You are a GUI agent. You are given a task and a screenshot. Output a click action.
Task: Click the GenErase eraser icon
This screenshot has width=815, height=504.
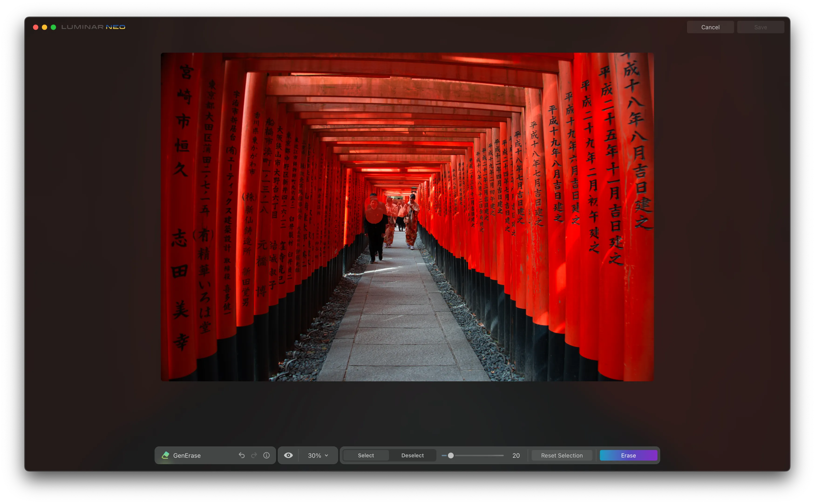[165, 455]
